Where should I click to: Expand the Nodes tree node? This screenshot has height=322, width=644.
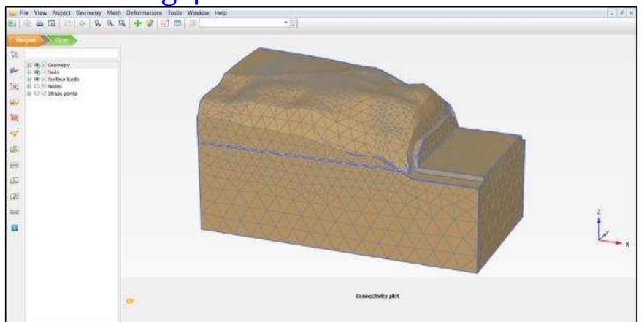[29, 86]
